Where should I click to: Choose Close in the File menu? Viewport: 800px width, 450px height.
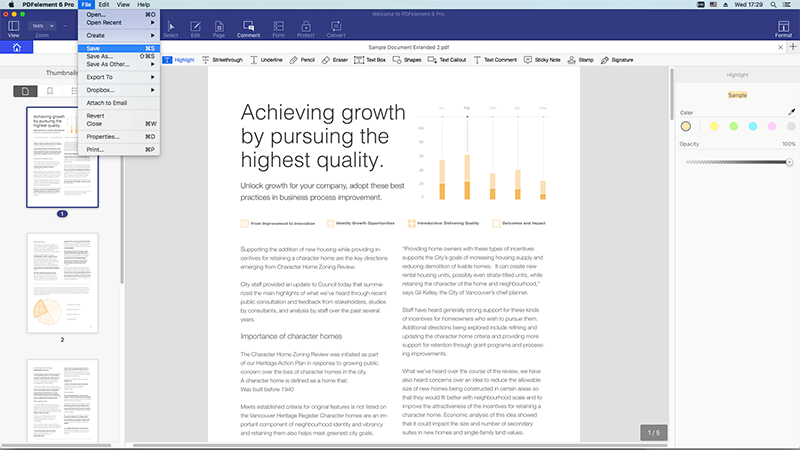point(119,124)
